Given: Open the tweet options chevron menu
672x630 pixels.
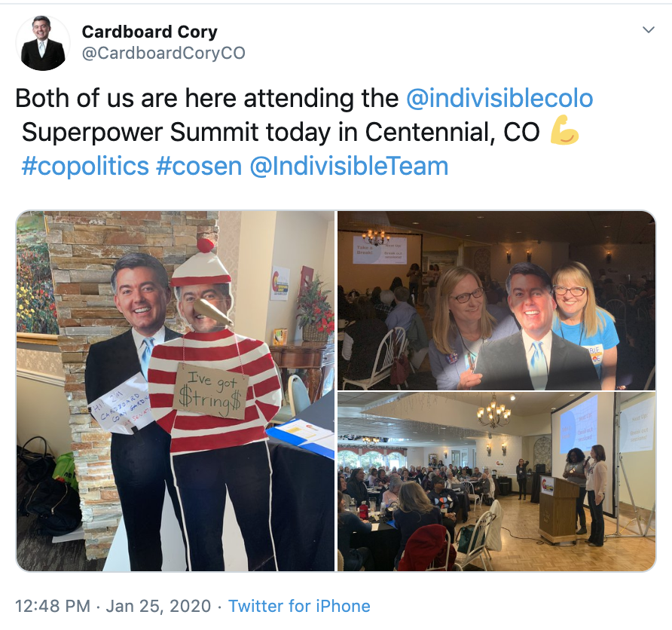Looking at the screenshot, I should (x=649, y=29).
